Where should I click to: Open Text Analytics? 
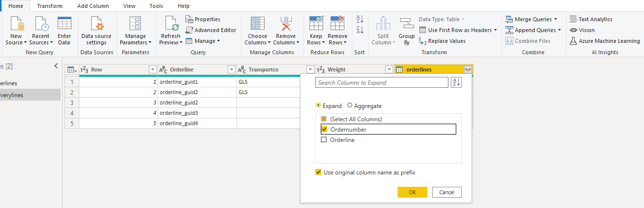tap(591, 19)
